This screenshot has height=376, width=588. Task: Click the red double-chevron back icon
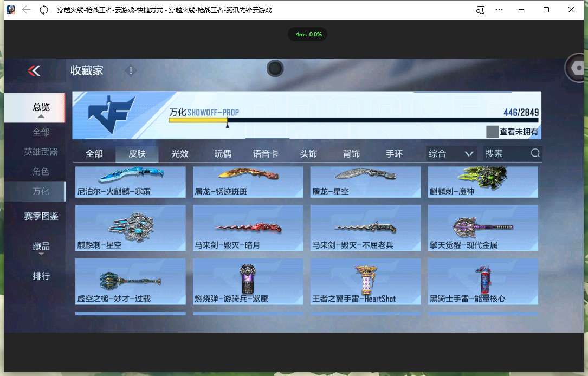pos(34,70)
